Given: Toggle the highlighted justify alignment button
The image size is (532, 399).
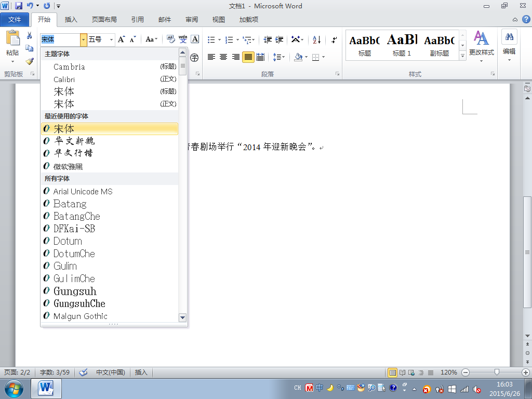Looking at the screenshot, I should pos(248,57).
